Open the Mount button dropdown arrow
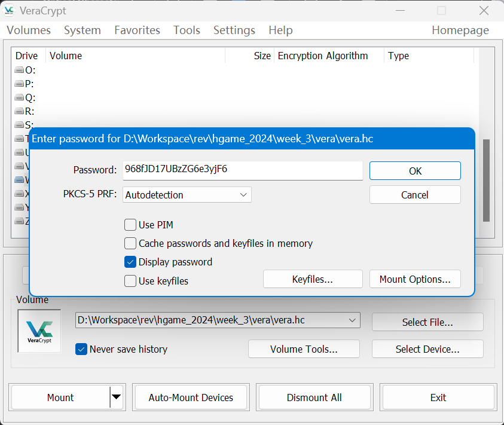This screenshot has width=504, height=425. coord(117,397)
